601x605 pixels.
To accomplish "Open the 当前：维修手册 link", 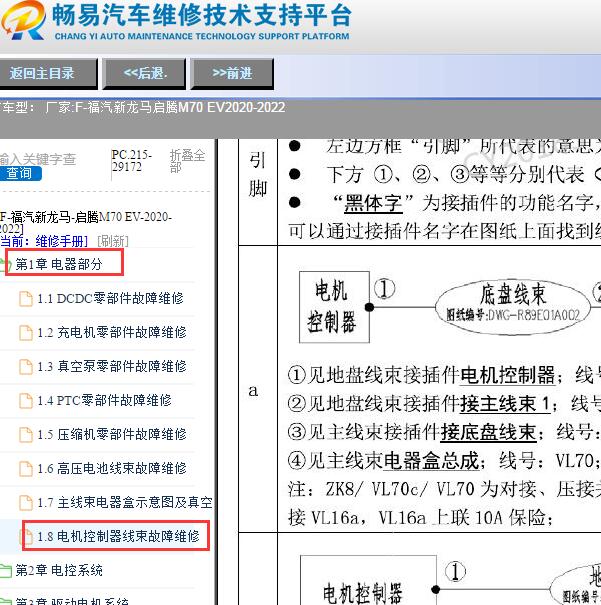I will [x=44, y=242].
